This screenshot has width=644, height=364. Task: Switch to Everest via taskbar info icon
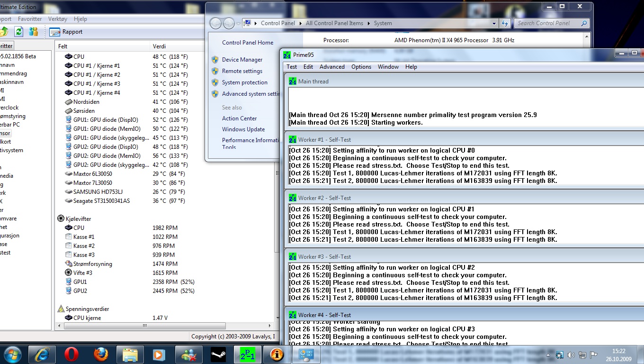pyautogui.click(x=277, y=354)
